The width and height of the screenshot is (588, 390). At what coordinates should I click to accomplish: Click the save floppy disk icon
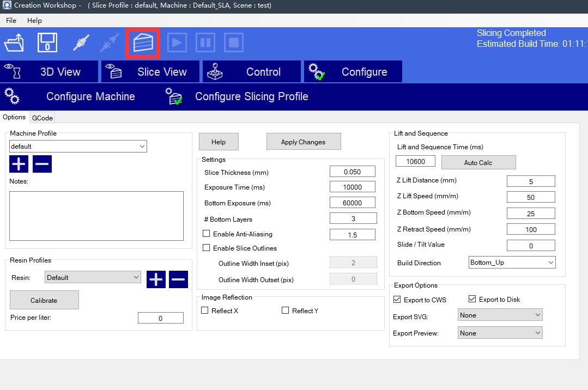[47, 42]
